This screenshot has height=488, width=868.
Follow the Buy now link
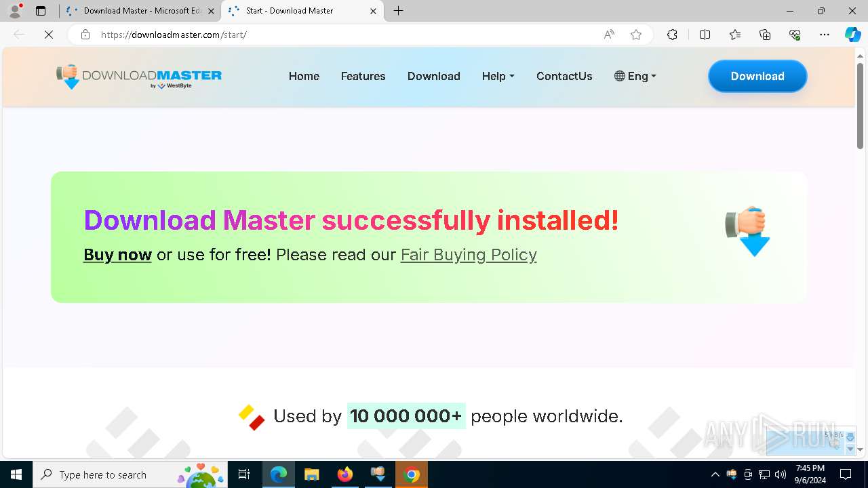[117, 255]
